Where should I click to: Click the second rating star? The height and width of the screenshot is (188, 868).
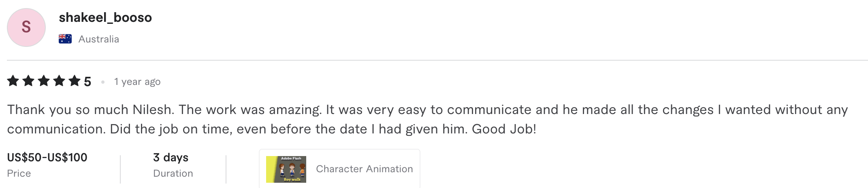pos(28,81)
